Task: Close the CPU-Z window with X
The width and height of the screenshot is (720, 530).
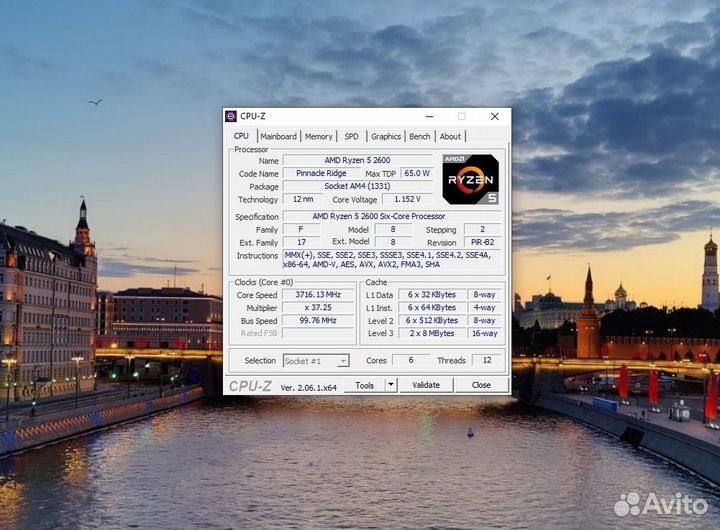Action: pos(495,116)
